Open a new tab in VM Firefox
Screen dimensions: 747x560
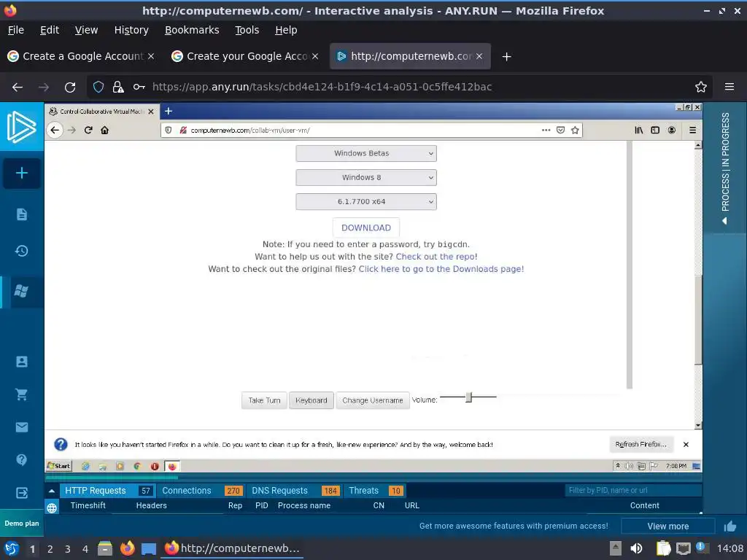[x=169, y=111]
